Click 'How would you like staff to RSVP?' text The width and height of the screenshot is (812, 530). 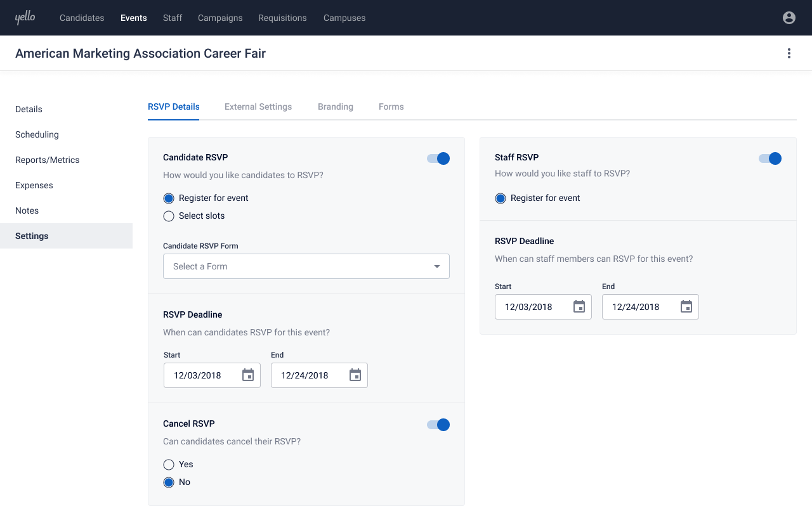(562, 174)
